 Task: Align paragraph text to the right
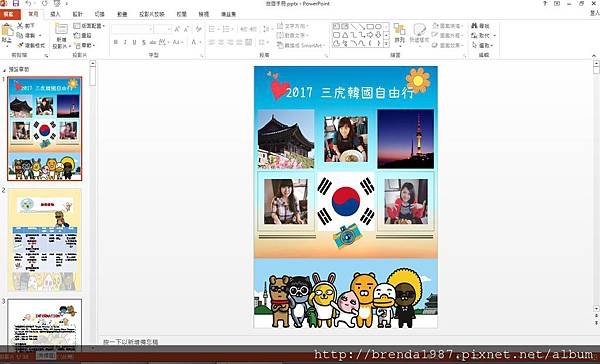[x=230, y=42]
